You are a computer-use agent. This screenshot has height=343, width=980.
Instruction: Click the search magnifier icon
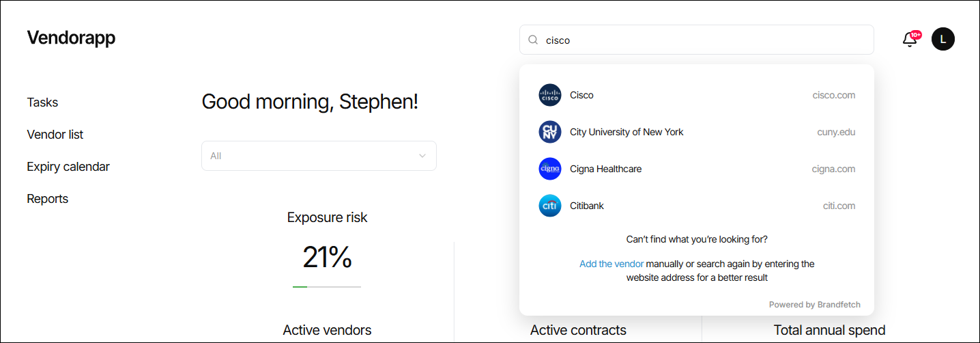click(x=533, y=40)
